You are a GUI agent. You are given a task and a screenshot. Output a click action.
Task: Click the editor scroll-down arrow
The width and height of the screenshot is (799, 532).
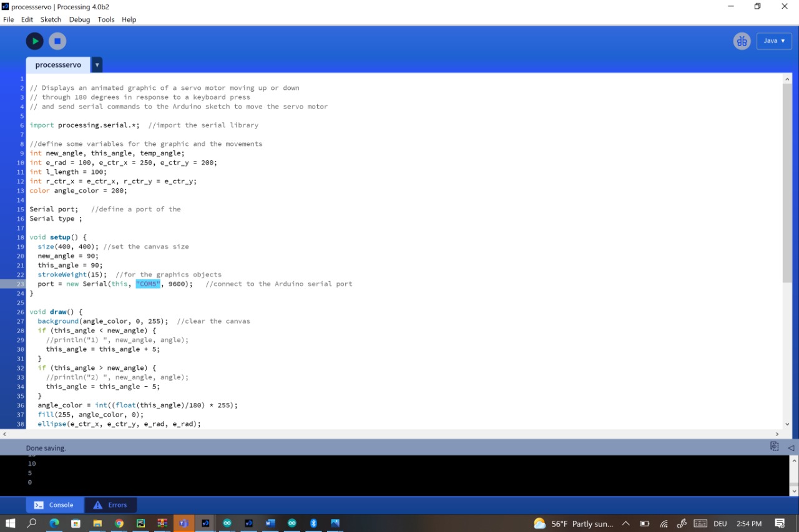[x=787, y=424]
